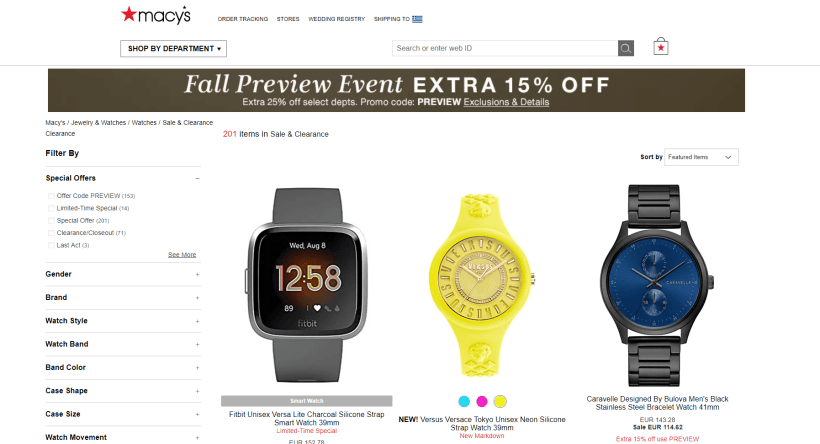Viewport: 820px width, 444px height.
Task: Expand the Band Color filter
Action: [123, 368]
